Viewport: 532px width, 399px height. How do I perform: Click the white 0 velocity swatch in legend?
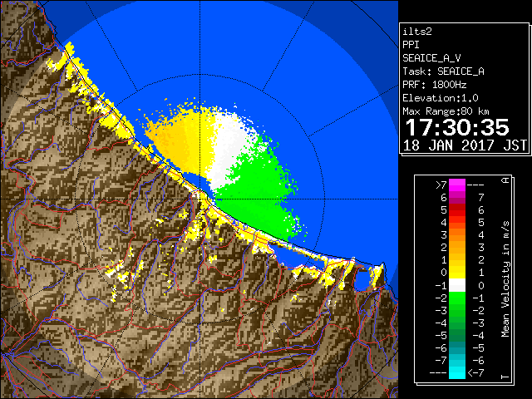(x=457, y=285)
